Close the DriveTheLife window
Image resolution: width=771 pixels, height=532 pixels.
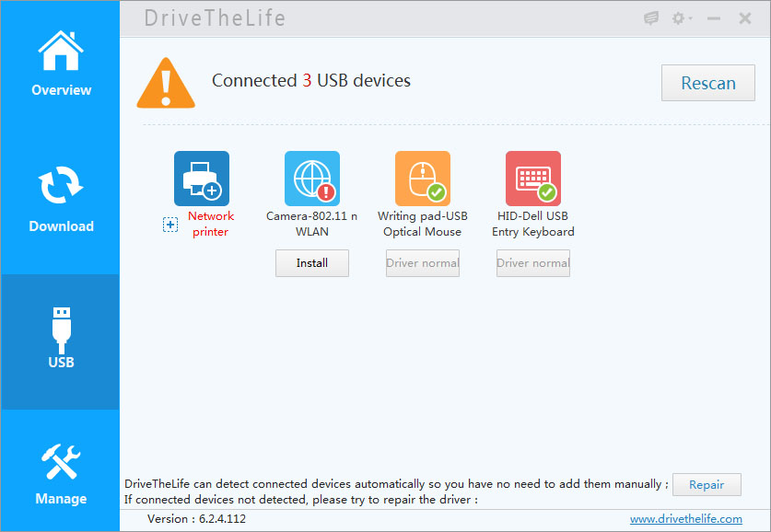pos(745,18)
